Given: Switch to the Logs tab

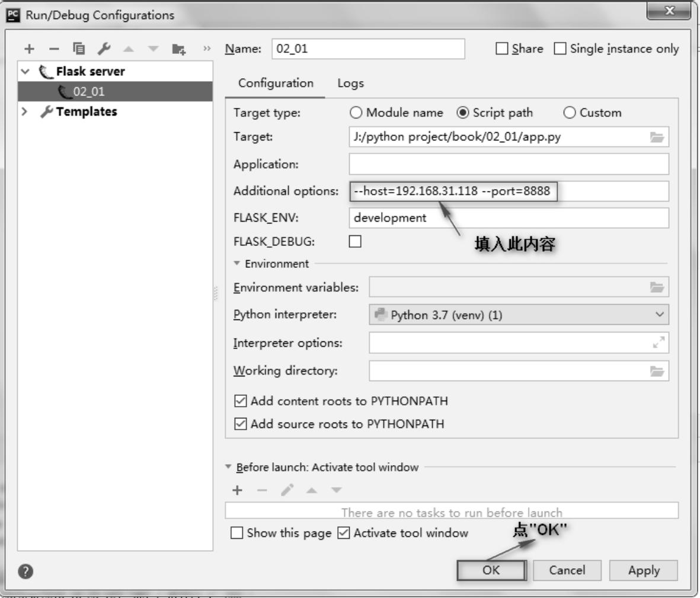Looking at the screenshot, I should click(x=350, y=84).
